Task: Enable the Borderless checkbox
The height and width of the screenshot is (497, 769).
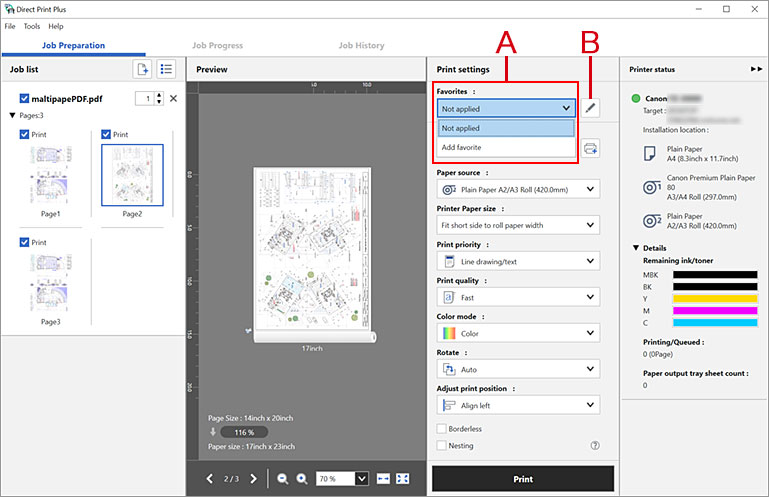Action: tap(441, 429)
